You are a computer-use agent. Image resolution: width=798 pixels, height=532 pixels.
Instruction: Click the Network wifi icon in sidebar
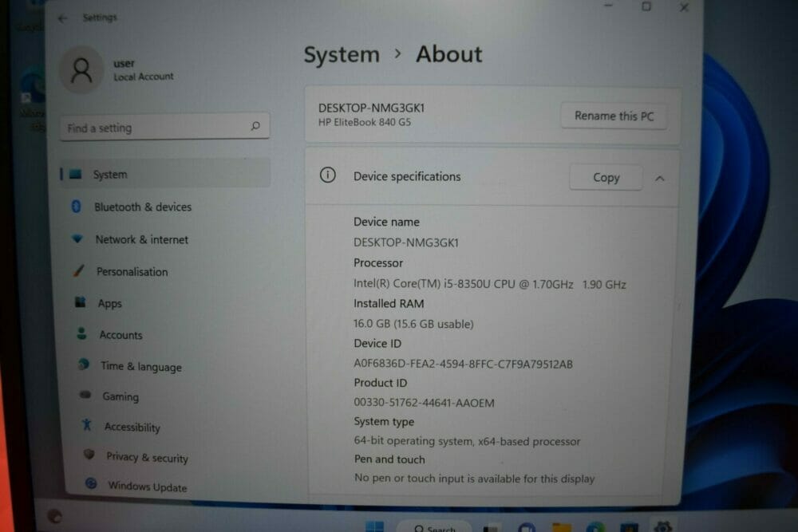(x=77, y=238)
